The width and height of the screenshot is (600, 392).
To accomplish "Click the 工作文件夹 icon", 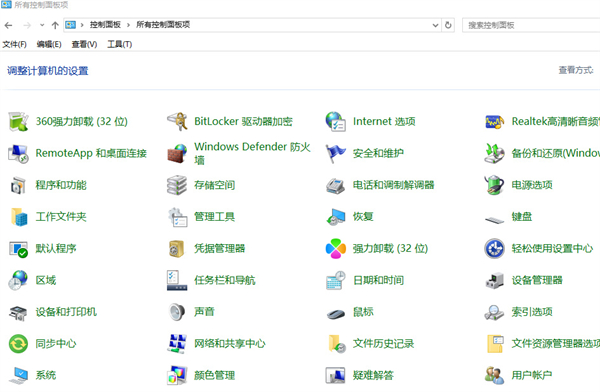I will (x=19, y=217).
